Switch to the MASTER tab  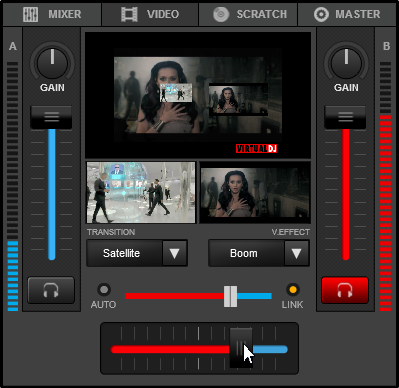point(347,14)
